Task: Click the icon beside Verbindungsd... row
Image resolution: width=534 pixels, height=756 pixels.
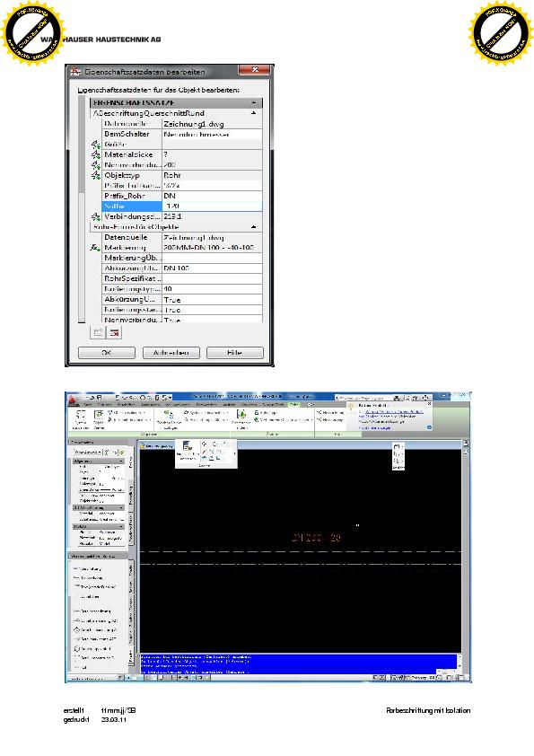Action: [95, 217]
